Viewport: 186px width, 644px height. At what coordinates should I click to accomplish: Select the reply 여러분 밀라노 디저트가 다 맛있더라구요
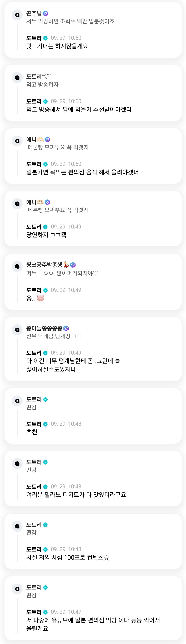click(x=76, y=495)
